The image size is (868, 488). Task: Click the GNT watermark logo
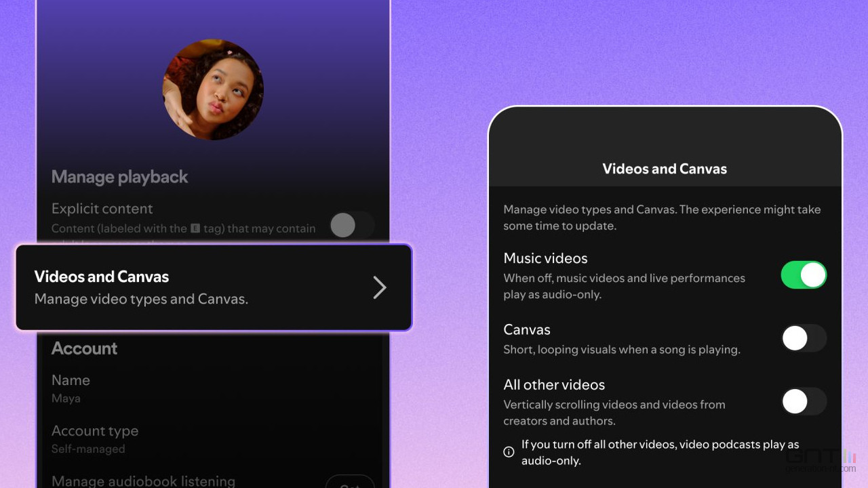(821, 460)
